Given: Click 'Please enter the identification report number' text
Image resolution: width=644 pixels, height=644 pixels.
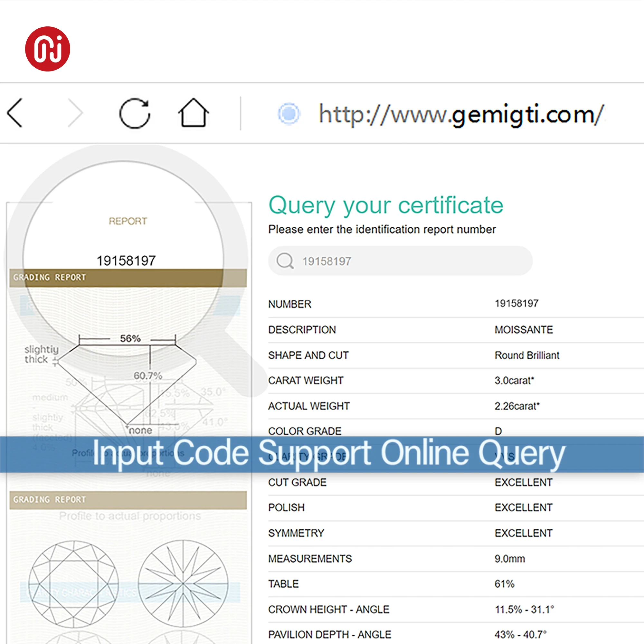Looking at the screenshot, I should (382, 229).
